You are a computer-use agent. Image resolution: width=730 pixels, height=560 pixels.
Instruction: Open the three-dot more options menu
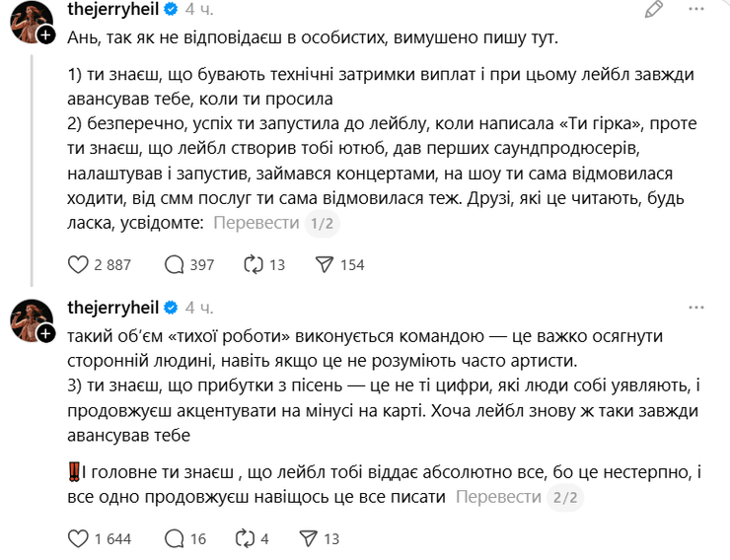click(702, 11)
